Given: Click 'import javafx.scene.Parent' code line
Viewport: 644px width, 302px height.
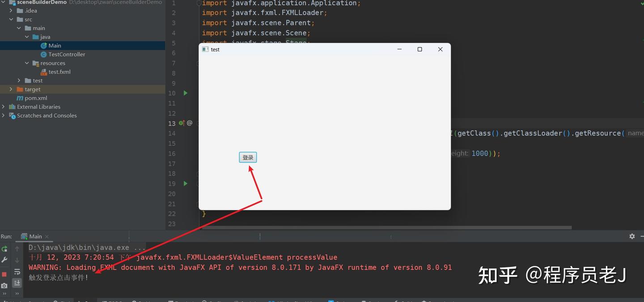Looking at the screenshot, I should click(x=258, y=23).
